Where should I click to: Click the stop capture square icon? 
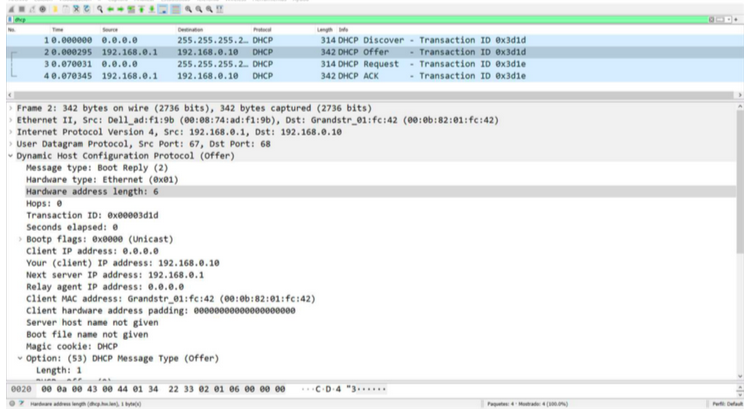[22, 9]
